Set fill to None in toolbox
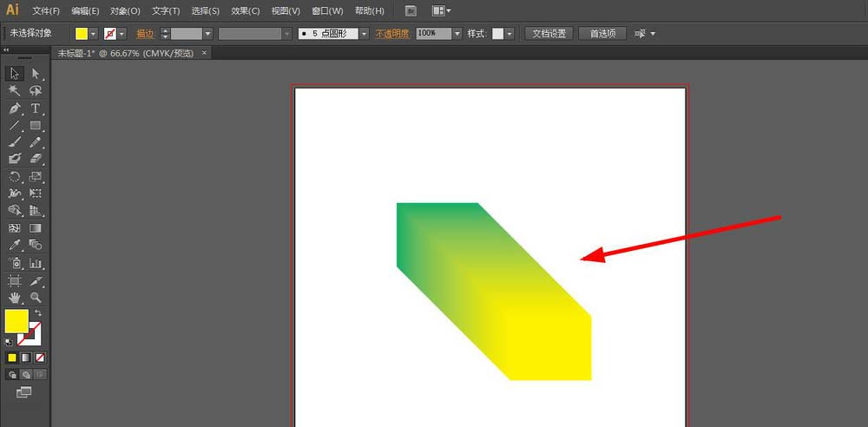Viewport: 868px width, 427px height. click(40, 358)
